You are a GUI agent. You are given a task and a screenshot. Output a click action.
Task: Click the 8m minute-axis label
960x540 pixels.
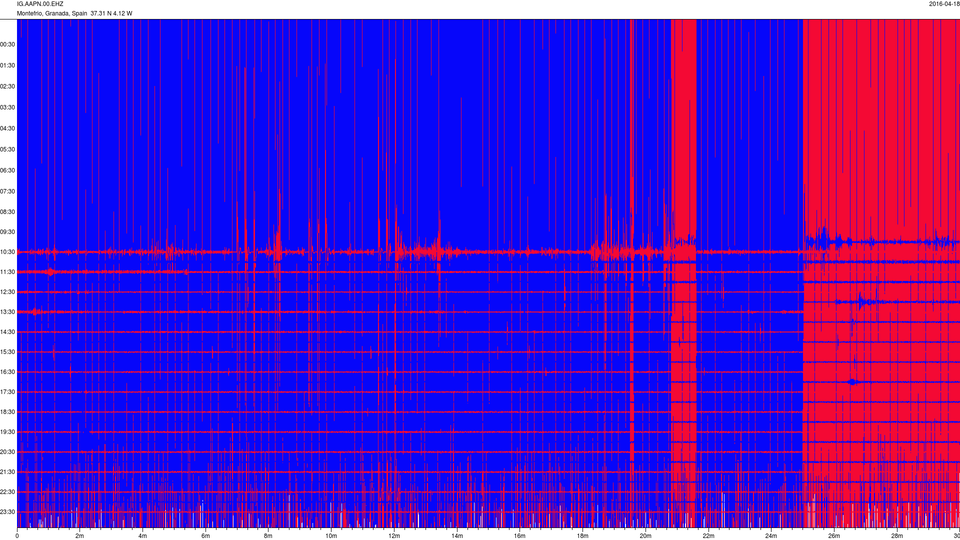click(268, 536)
